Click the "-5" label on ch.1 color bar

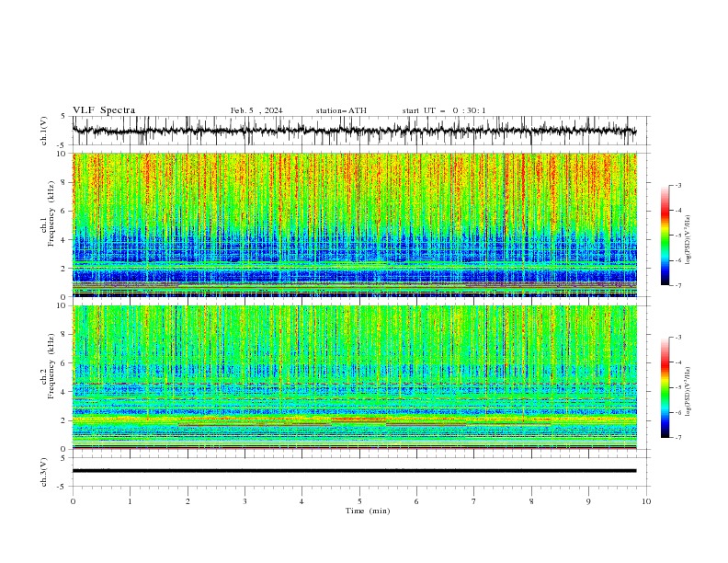coord(677,236)
